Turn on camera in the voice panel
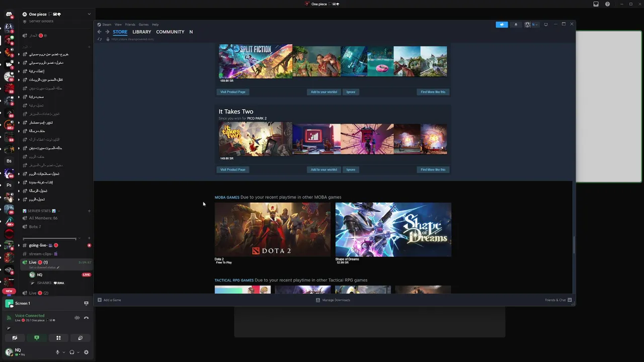This screenshot has height=362, width=644. 15,338
